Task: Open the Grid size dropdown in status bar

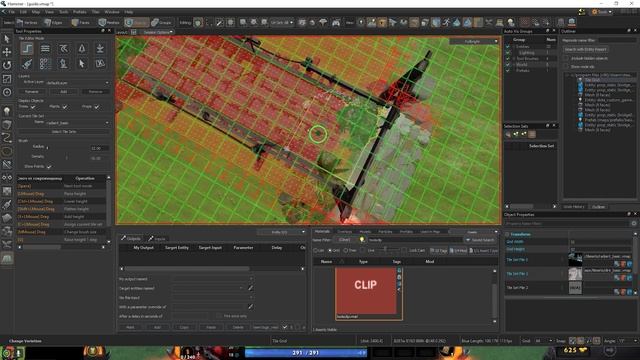Action: click(544, 340)
